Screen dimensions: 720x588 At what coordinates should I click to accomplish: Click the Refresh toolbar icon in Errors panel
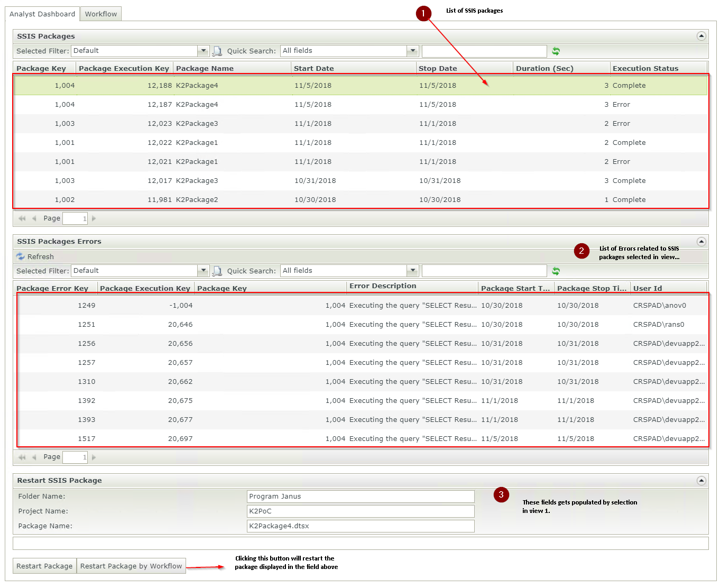(21, 256)
